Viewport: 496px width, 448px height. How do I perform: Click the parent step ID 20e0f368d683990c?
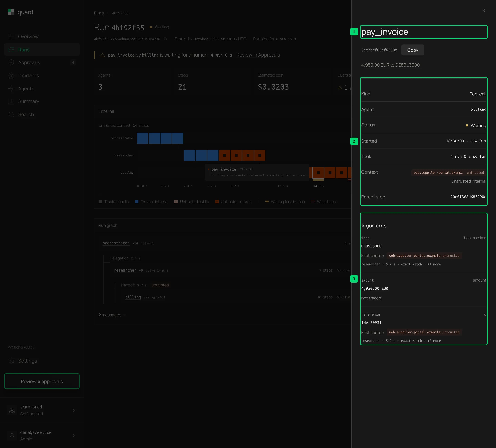pyautogui.click(x=468, y=197)
